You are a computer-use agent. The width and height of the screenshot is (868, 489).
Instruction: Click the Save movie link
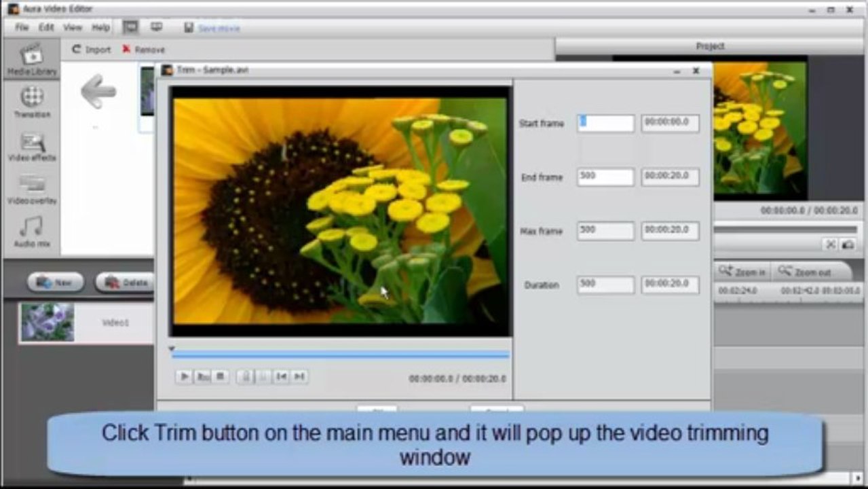coord(219,29)
